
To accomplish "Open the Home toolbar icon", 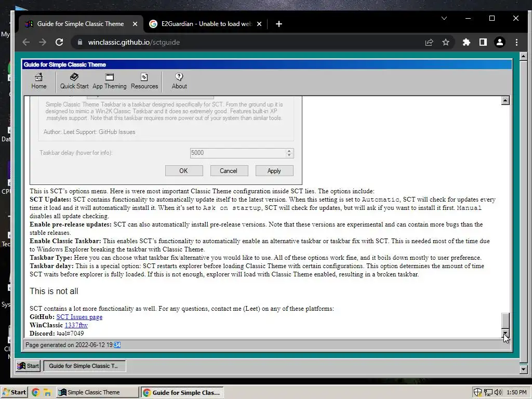I will (x=38, y=81).
